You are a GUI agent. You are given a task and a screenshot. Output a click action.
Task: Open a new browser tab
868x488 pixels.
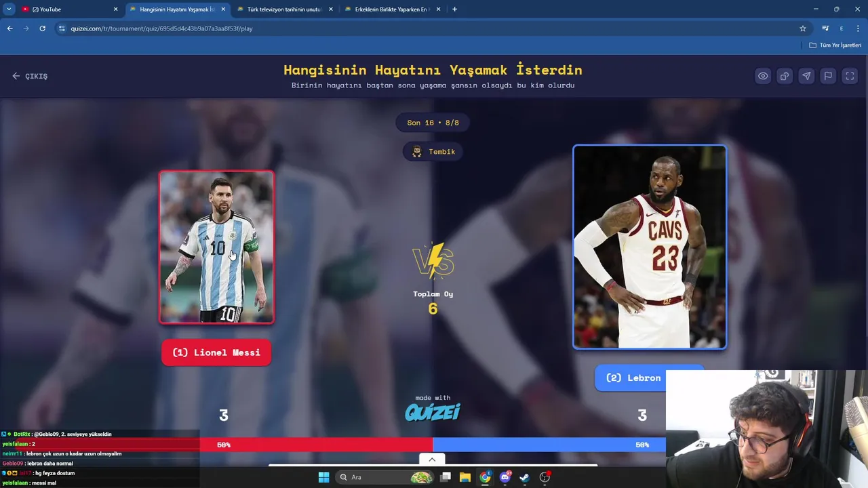pos(454,9)
